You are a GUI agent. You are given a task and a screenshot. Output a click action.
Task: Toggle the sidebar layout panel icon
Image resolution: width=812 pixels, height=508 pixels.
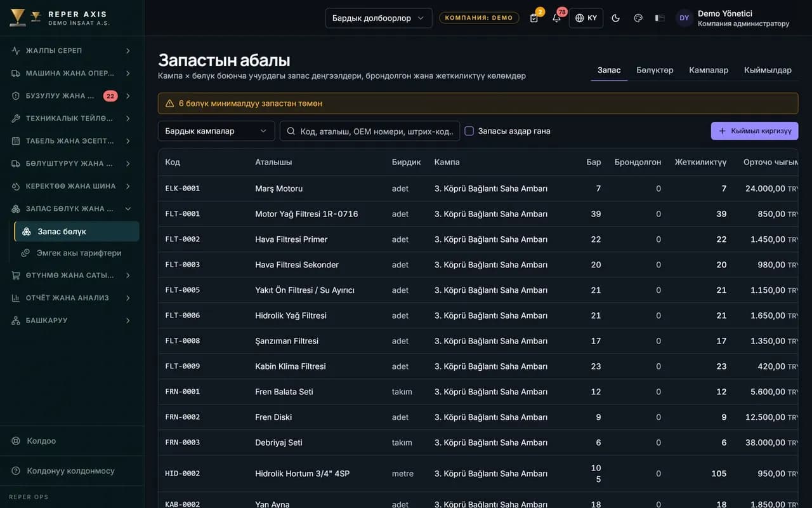click(x=660, y=18)
